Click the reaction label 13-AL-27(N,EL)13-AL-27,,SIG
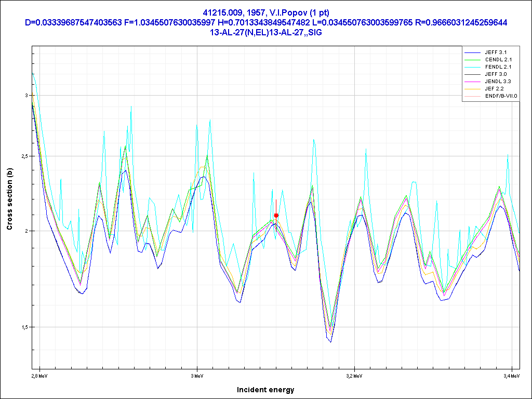This screenshot has height=399, width=532. coord(266,32)
